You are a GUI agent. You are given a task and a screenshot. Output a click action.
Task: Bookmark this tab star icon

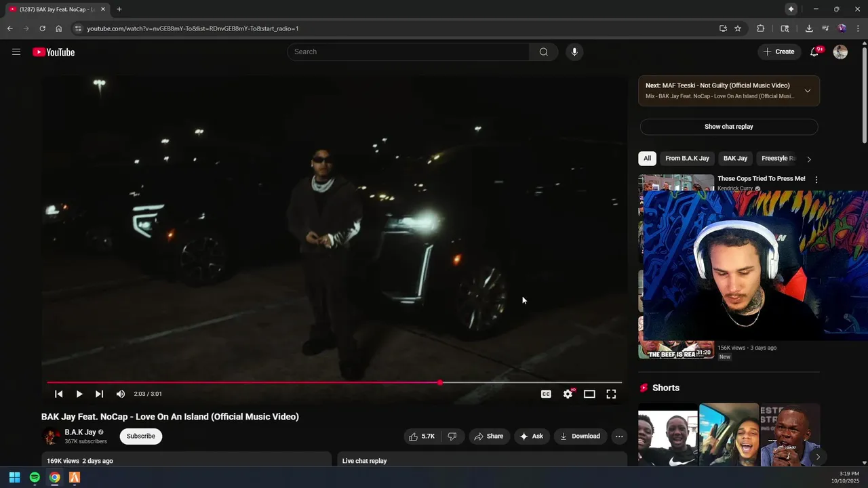point(738,28)
